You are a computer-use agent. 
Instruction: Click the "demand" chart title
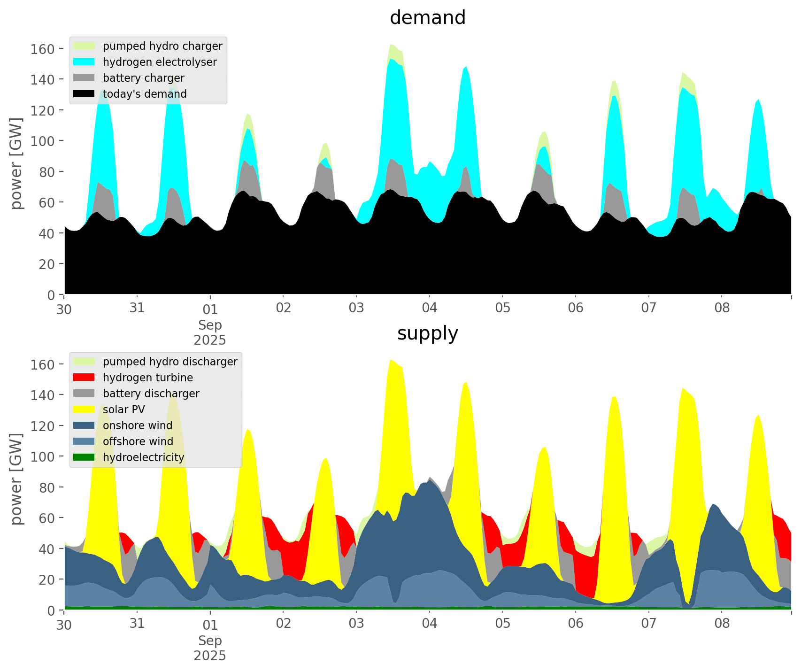coord(427,18)
